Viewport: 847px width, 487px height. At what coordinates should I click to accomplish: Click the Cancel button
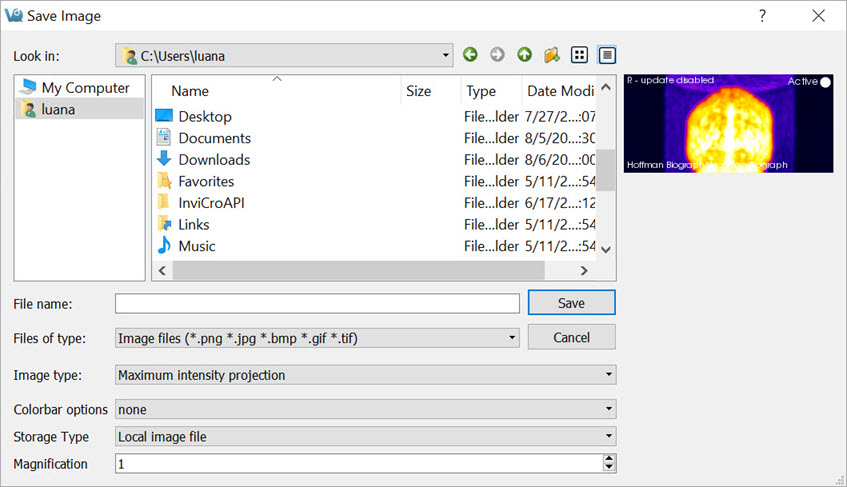572,337
